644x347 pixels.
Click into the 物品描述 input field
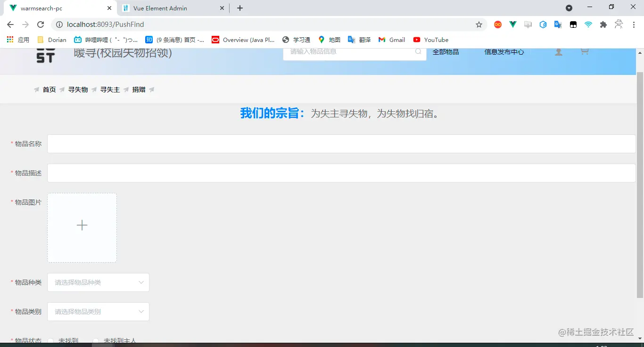[x=341, y=173]
